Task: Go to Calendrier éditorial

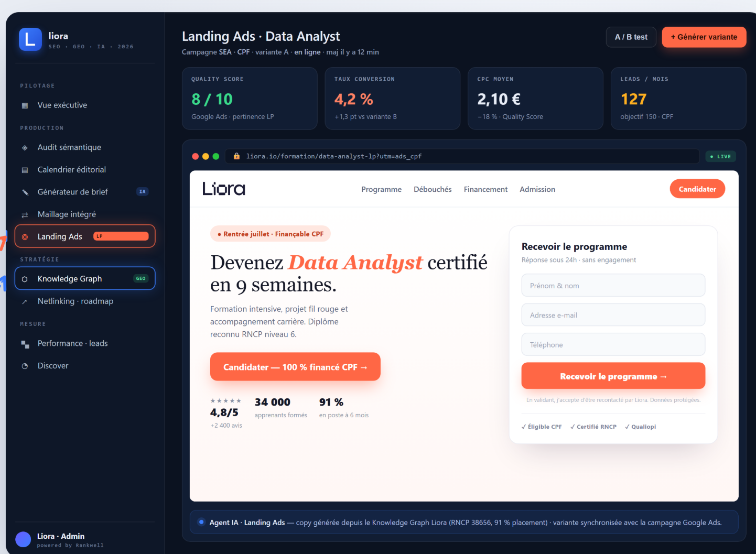Action: click(85, 170)
